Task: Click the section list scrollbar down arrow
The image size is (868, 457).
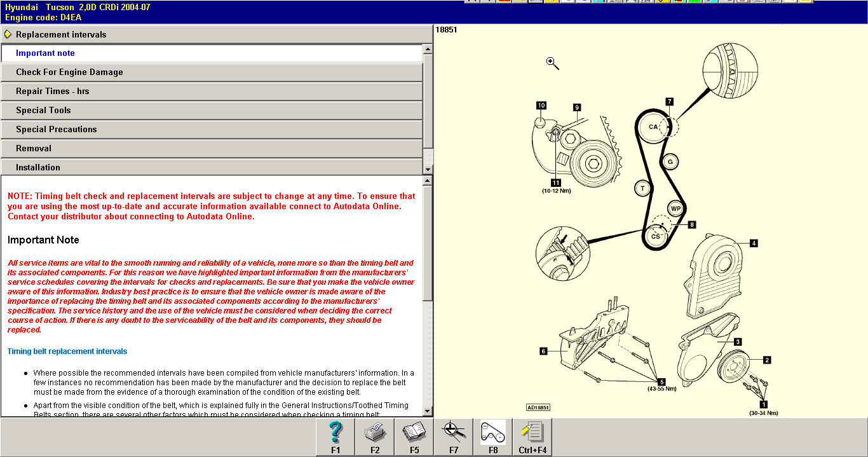Action: point(428,169)
